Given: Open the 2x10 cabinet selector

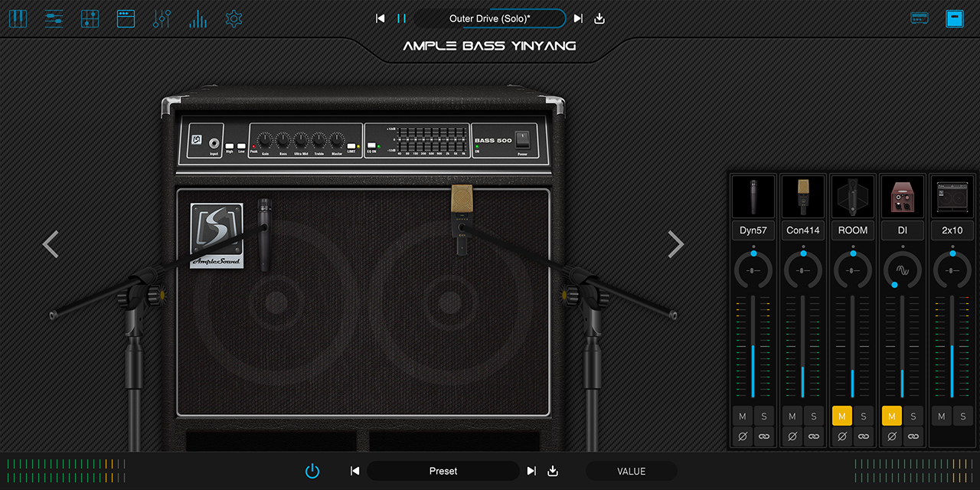Looking at the screenshot, I should 952,230.
